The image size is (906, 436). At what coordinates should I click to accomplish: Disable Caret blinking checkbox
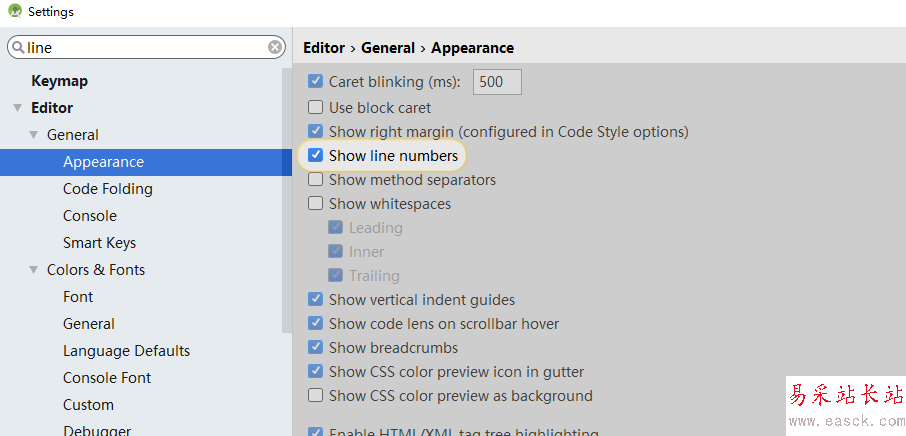[x=316, y=82]
